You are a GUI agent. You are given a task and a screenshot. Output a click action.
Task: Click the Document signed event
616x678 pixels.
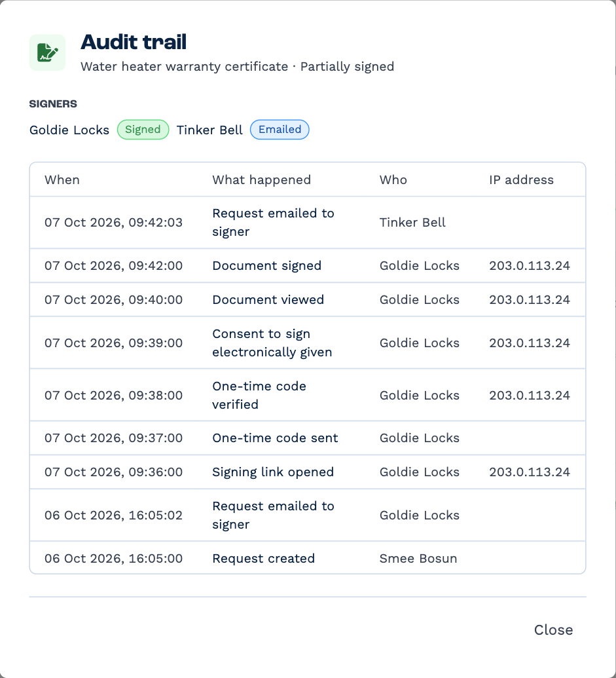pyautogui.click(x=267, y=265)
